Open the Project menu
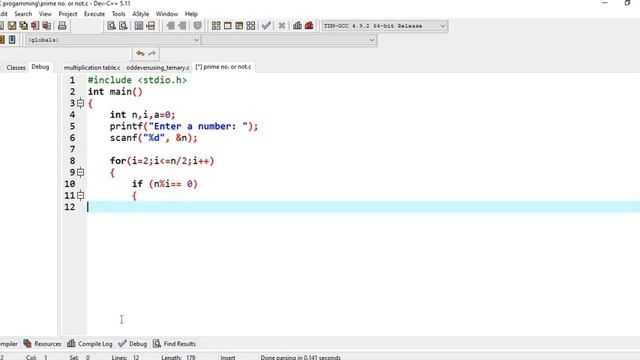Viewport: 640px width, 360px height. pos(68,14)
